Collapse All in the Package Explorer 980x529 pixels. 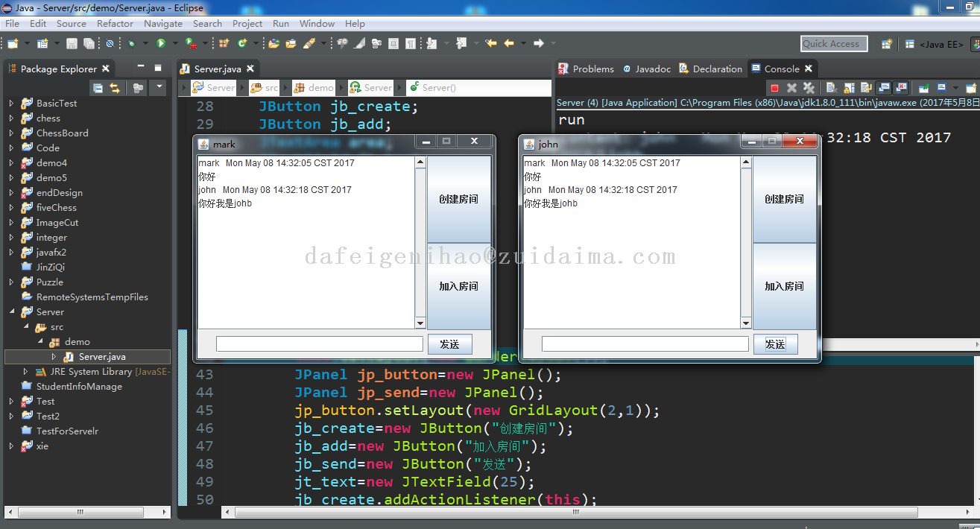pyautogui.click(x=98, y=88)
